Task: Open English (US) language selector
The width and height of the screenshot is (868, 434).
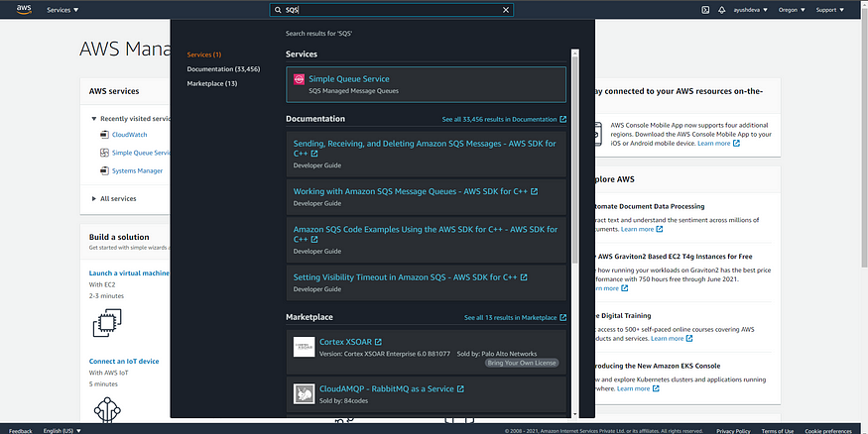Action: tap(62, 431)
